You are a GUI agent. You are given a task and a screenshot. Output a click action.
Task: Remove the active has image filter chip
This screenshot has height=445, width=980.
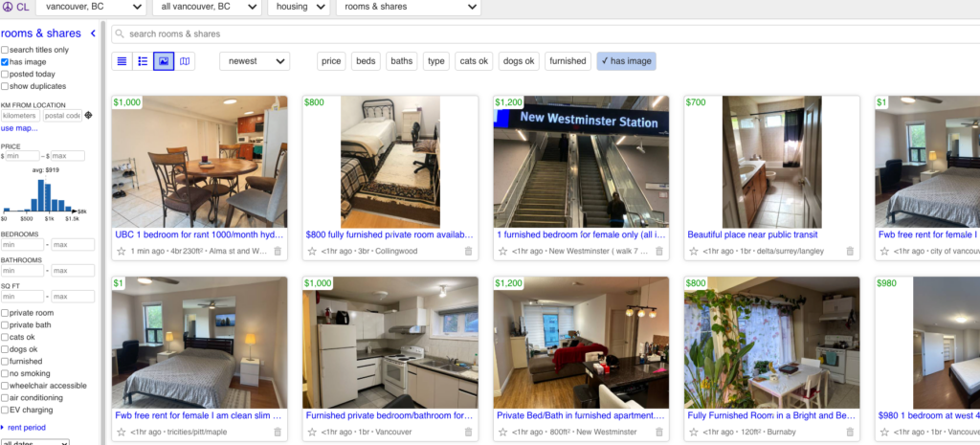[x=626, y=61]
